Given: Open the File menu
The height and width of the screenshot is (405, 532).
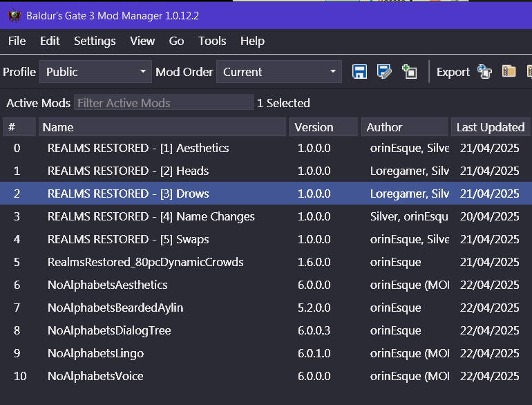Looking at the screenshot, I should [x=17, y=41].
